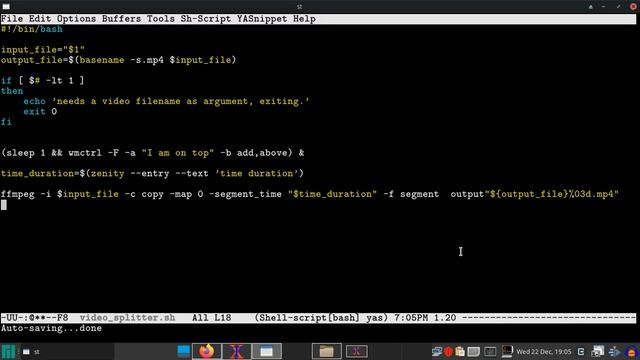The image size is (640, 360).
Task: Open the clock showing Wed 22 Dec, 19:05
Action: (x=544, y=351)
